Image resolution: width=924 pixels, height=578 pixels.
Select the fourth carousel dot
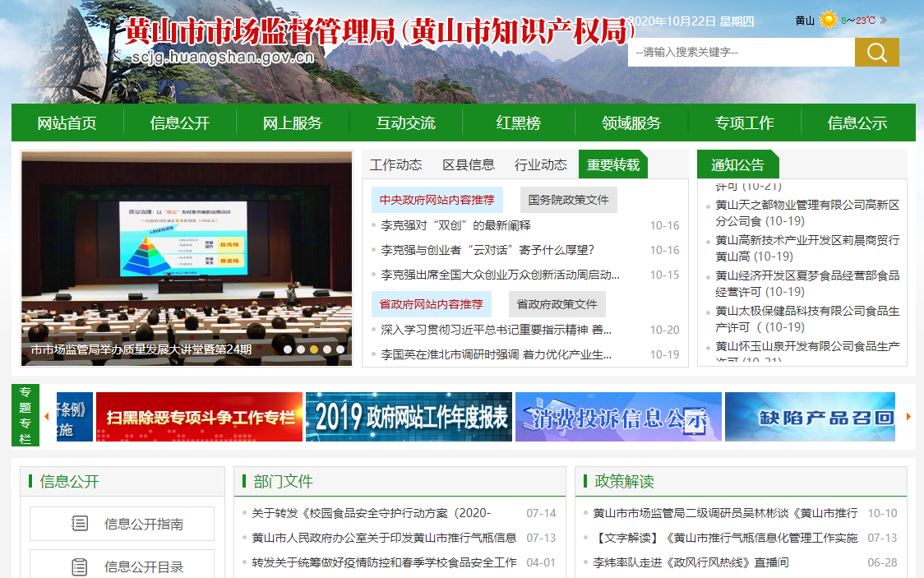click(x=327, y=349)
